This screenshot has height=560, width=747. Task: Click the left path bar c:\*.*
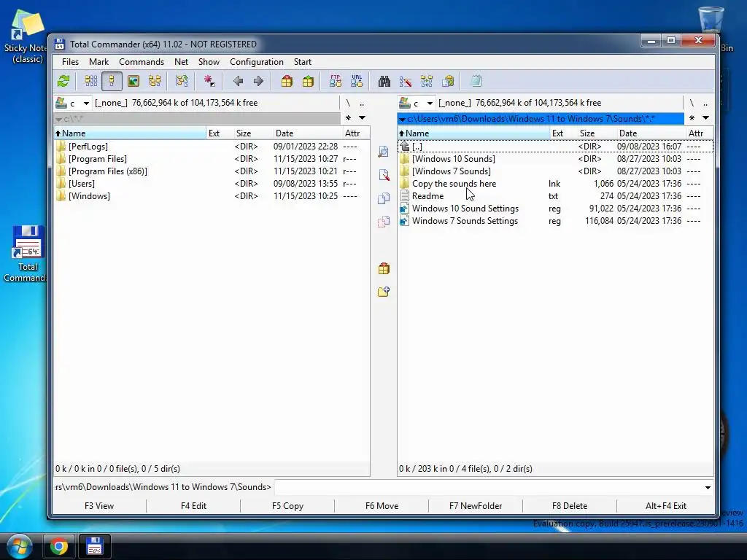point(197,119)
